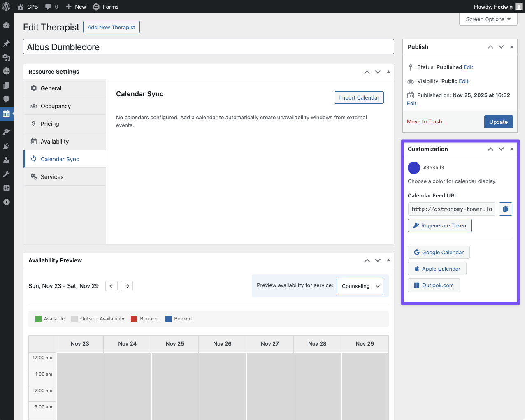Open the Counseling service dropdown
525x420 pixels.
pos(360,286)
